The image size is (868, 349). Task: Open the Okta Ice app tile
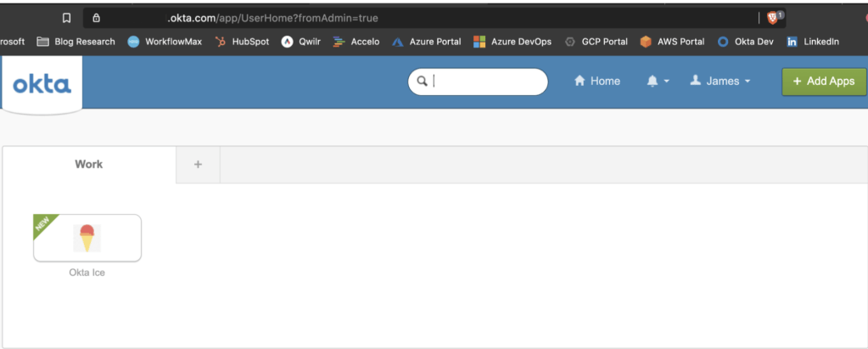(x=87, y=238)
